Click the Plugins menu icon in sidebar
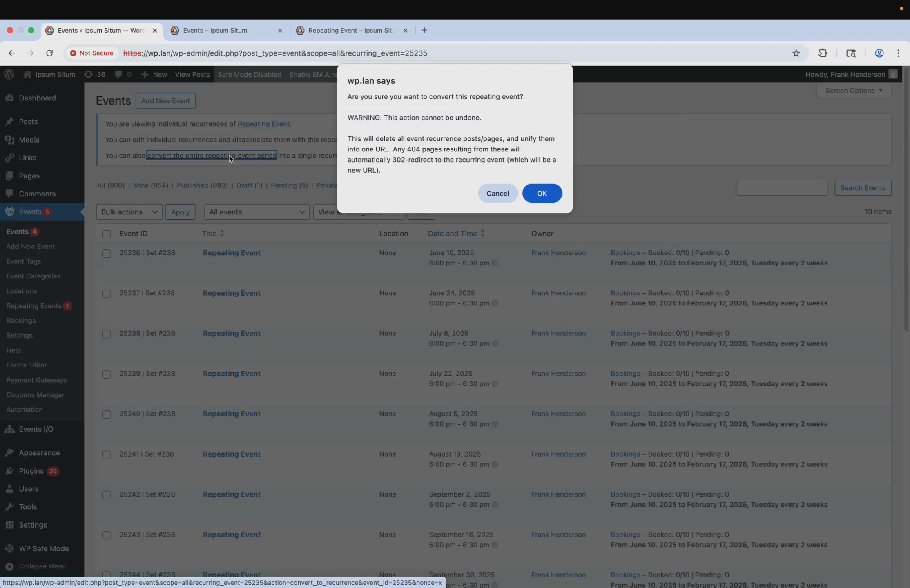This screenshot has height=588, width=910. (10, 471)
